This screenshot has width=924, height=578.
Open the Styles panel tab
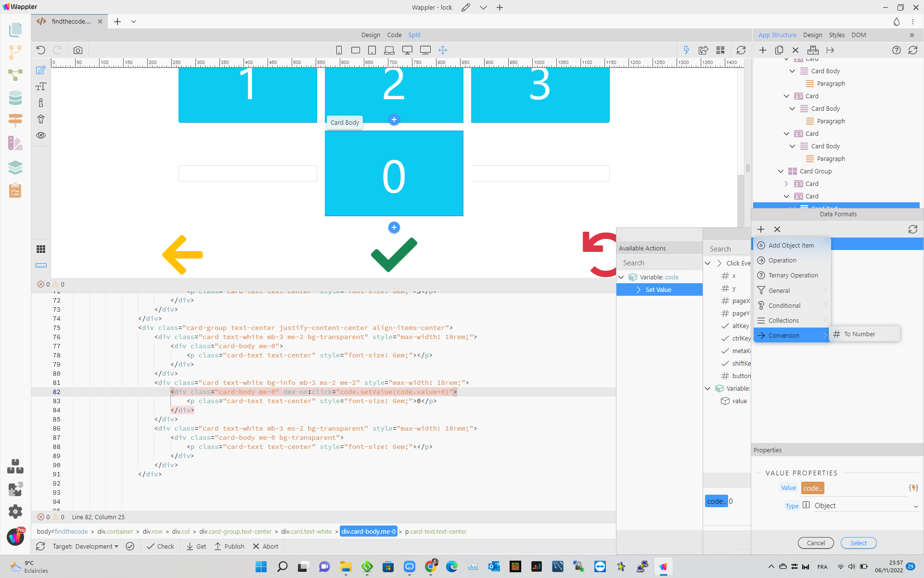click(x=836, y=35)
